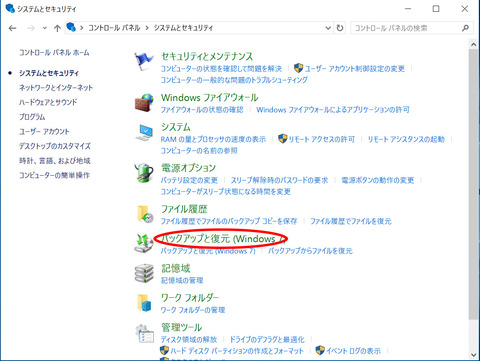Image resolution: width=480 pixels, height=361 pixels.
Task: Select コンピューターの簡単操作 in the sidebar
Action: (54, 175)
